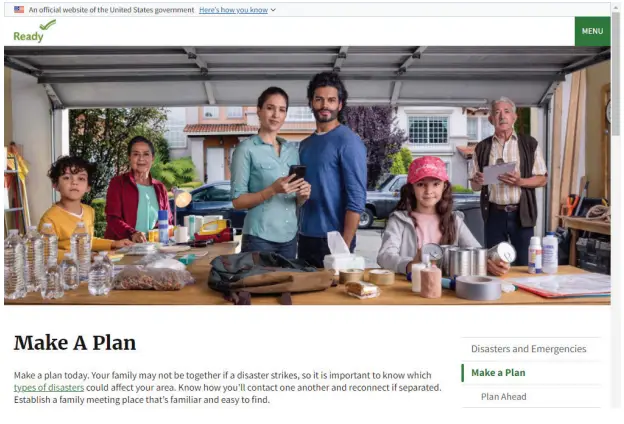Follow the types of disasters link
The width and height of the screenshot is (624, 424).
tap(49, 387)
